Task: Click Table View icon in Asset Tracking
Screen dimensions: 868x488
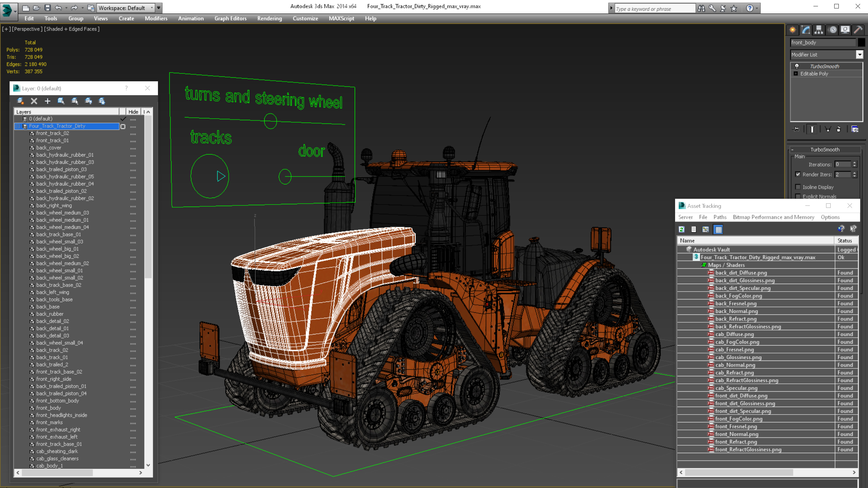Action: 719,229
